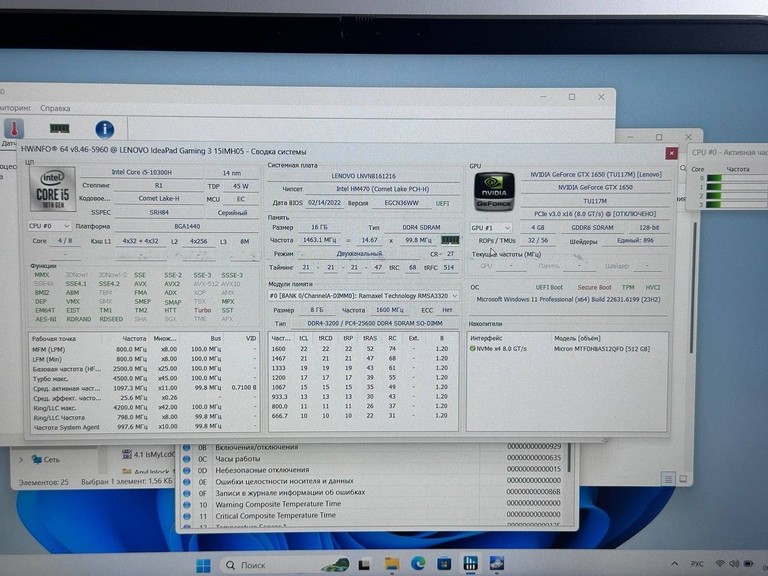Open File Explorer from the taskbar
Screen dimensions: 768x576
tap(391, 564)
